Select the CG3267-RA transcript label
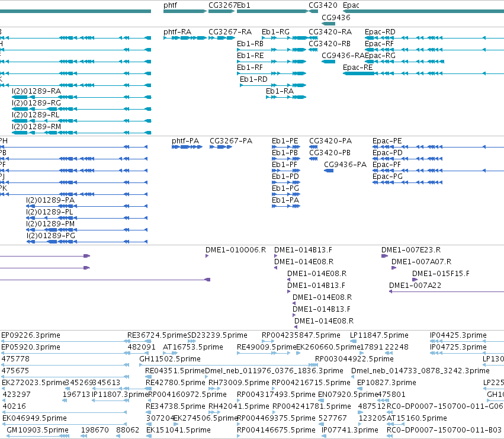504x439 pixels. [230, 32]
